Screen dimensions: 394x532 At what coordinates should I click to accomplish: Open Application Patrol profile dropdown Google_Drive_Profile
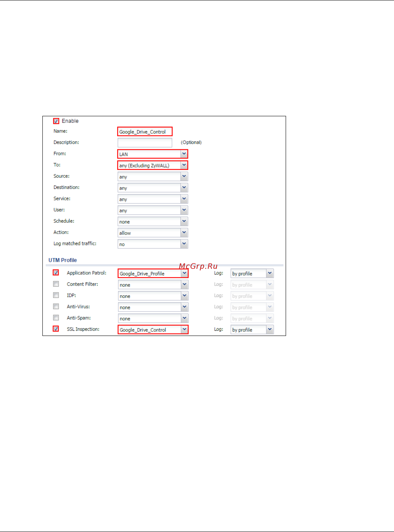pos(153,273)
